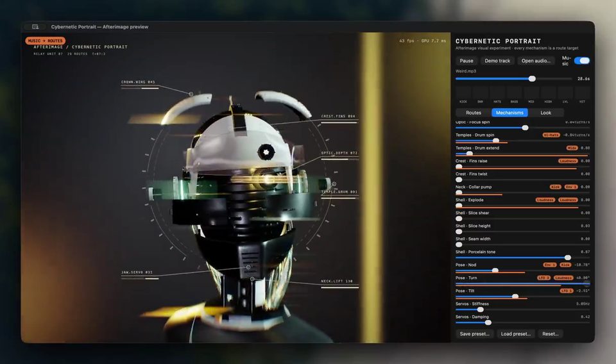Click the Weird.mp3 playback position slider
The width and height of the screenshot is (616, 364).
[513, 79]
